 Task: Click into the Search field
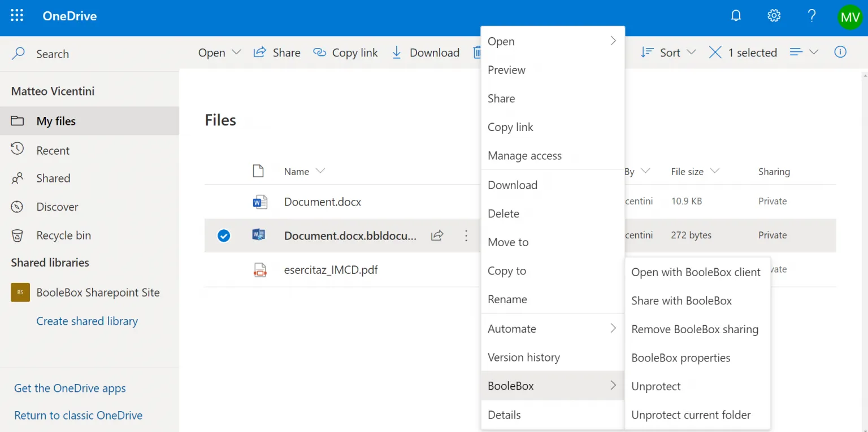point(89,54)
